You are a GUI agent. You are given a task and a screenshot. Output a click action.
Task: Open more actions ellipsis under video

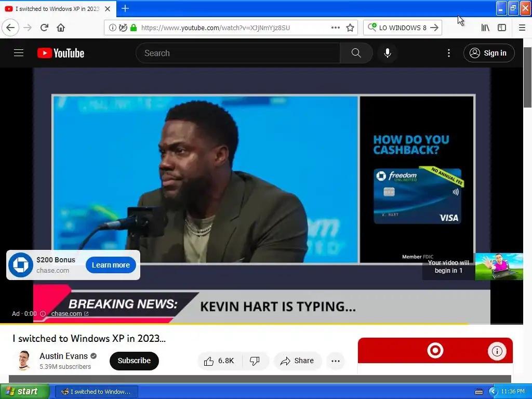tap(336, 361)
